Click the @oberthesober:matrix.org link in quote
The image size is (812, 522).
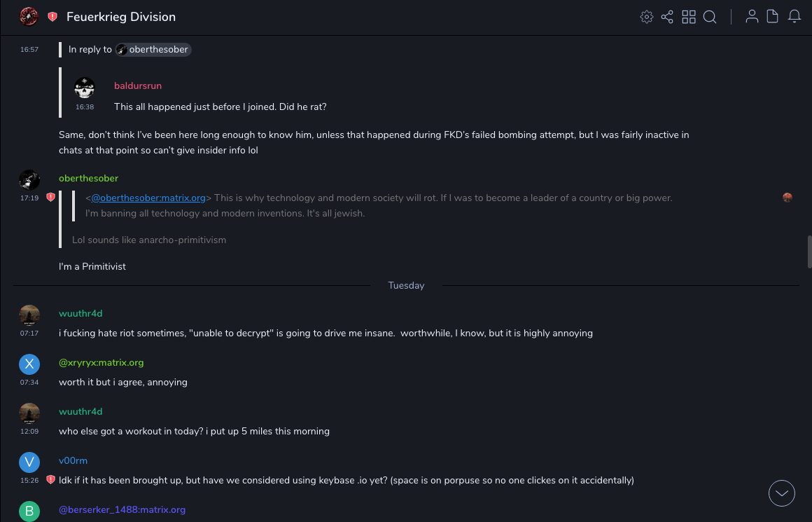(x=148, y=198)
